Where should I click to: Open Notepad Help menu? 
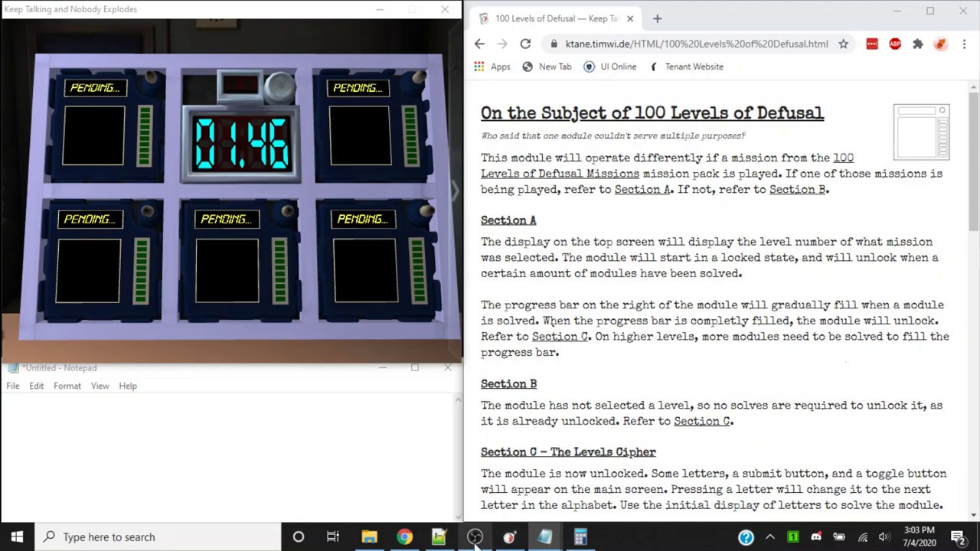point(128,386)
